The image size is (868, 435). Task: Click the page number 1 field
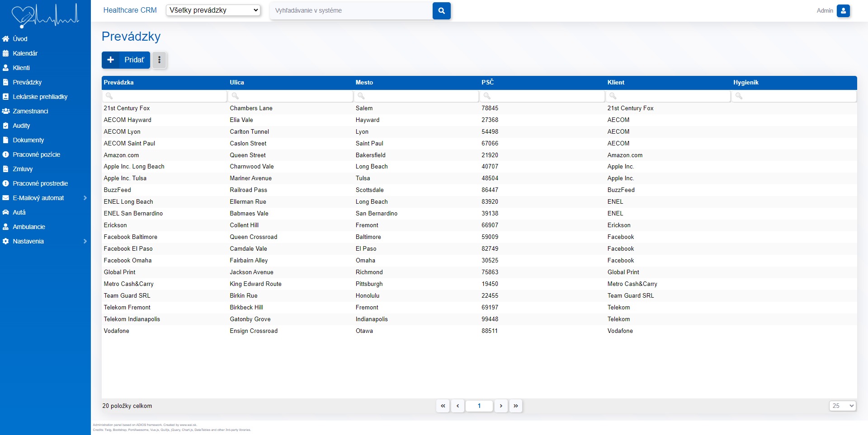tap(479, 406)
